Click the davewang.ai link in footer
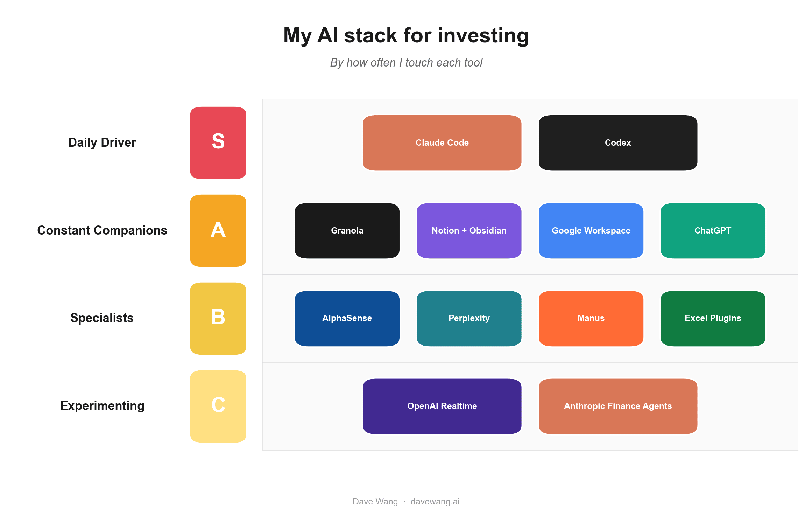 (435, 502)
